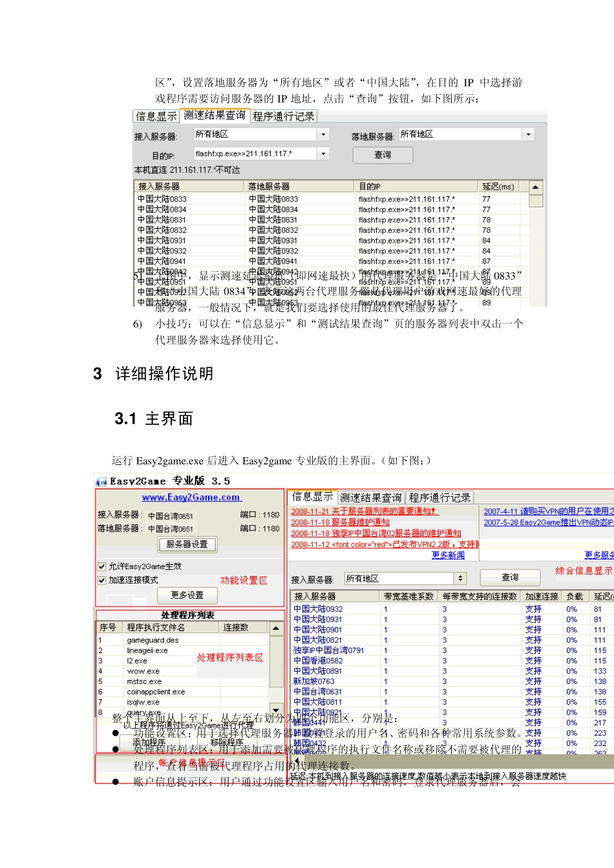Toggle 加速连接模式 checkbox
Image resolution: width=614 pixels, height=868 pixels.
tap(101, 580)
